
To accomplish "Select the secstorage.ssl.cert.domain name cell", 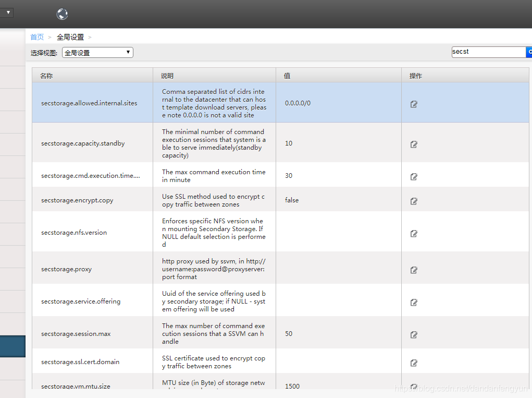I will pyautogui.click(x=80, y=362).
